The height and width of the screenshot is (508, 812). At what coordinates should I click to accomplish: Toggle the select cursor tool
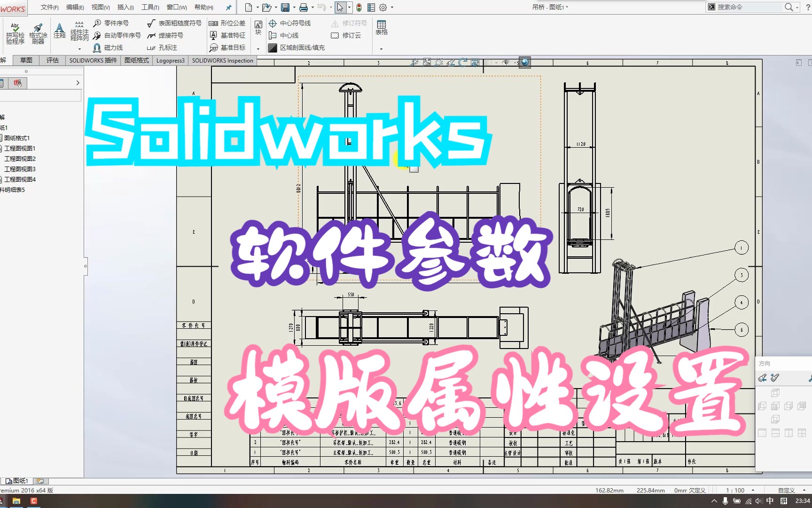pos(340,7)
